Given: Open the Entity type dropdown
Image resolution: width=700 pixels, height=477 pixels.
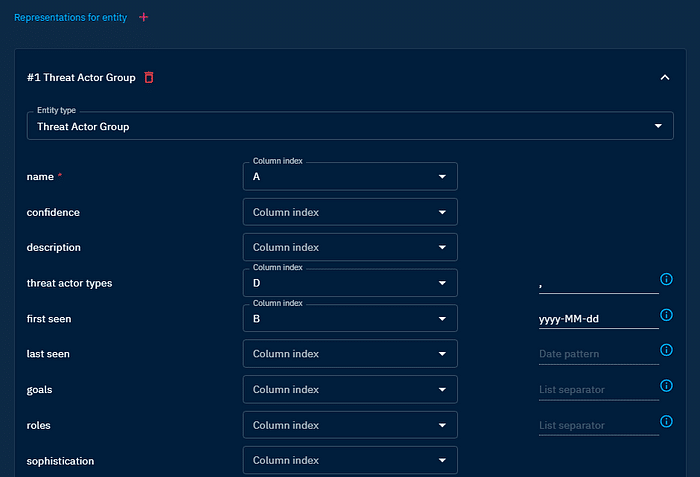Looking at the screenshot, I should [x=349, y=126].
